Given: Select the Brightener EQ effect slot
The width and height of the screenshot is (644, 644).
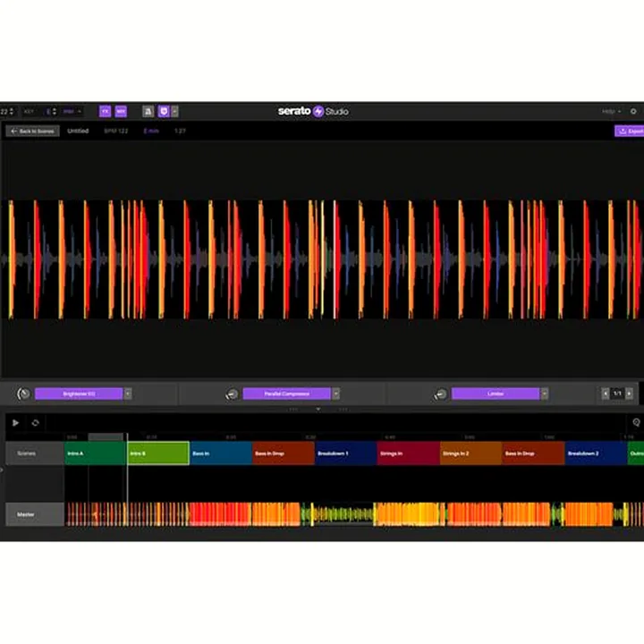Looking at the screenshot, I should pyautogui.click(x=79, y=394).
